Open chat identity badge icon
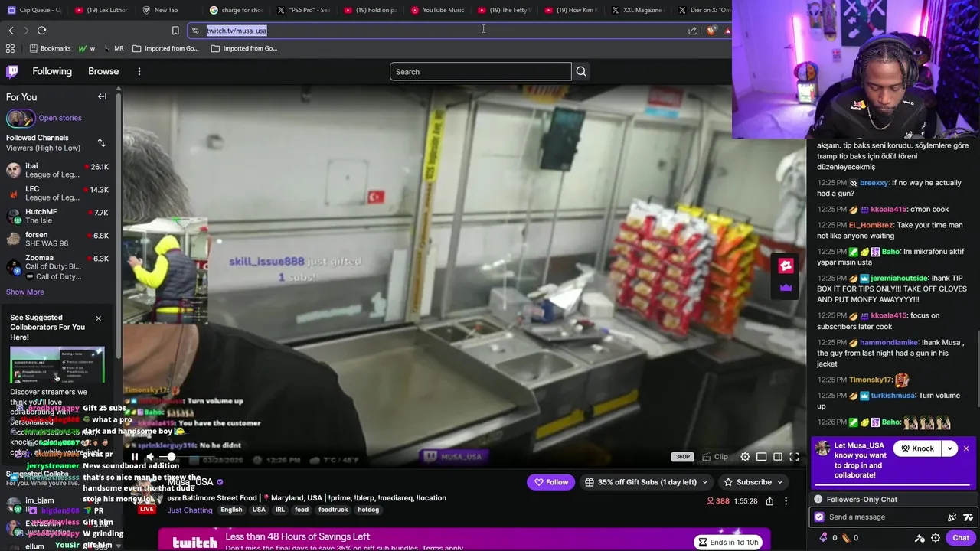 point(819,517)
